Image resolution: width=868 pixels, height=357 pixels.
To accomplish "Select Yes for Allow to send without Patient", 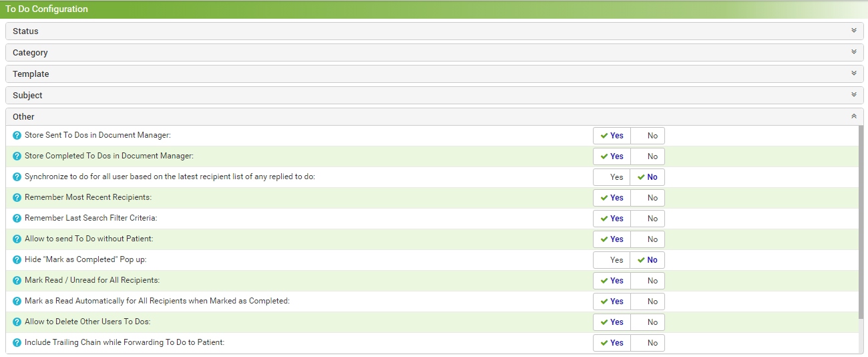I will click(612, 239).
